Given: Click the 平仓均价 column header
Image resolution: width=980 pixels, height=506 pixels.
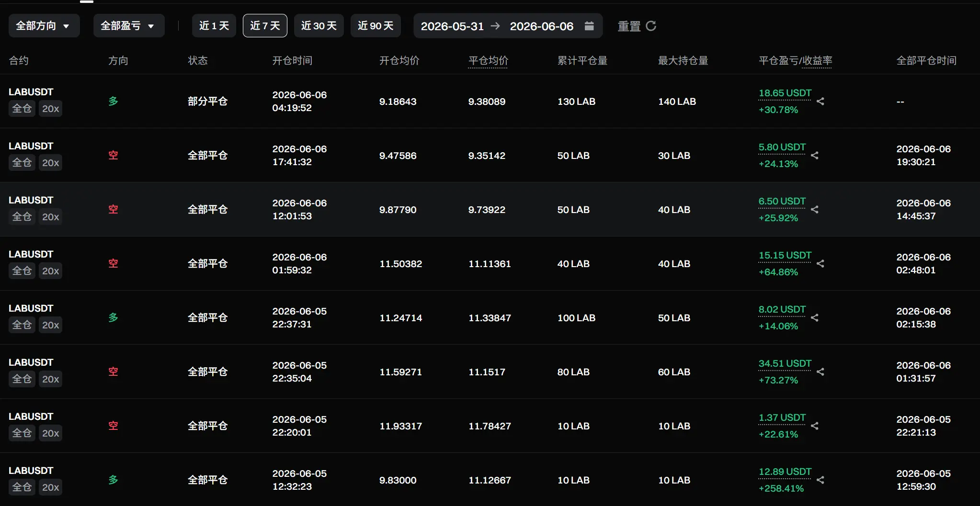Looking at the screenshot, I should coord(488,61).
